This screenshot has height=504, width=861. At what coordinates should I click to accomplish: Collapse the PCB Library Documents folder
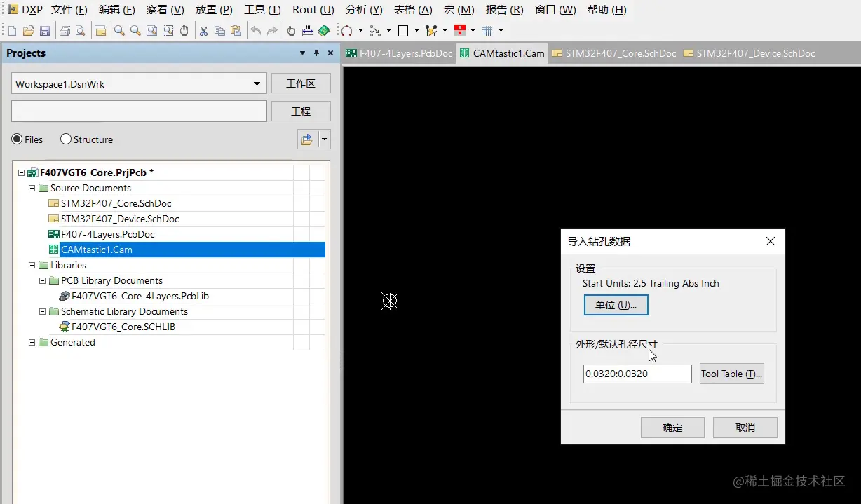(x=42, y=280)
